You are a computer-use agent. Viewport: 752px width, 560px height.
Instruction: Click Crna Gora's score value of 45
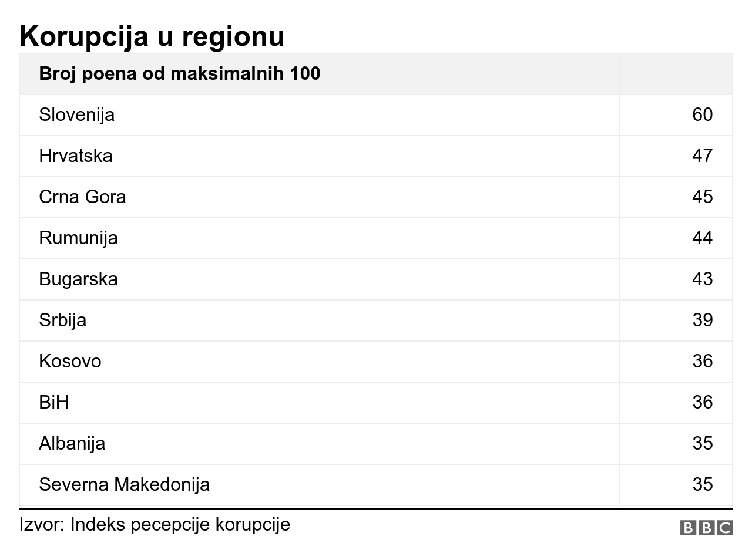[702, 197]
